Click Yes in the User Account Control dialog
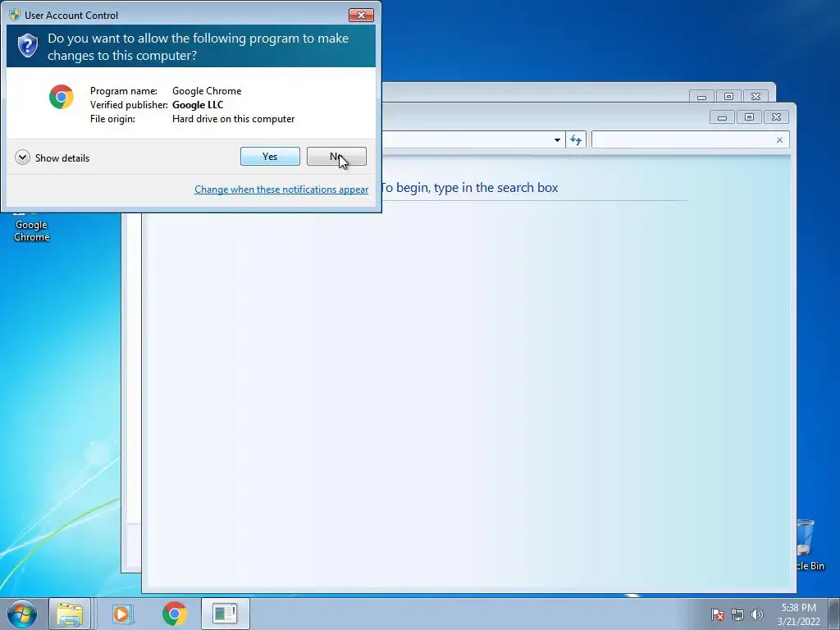Viewport: 840px width, 630px height. click(270, 157)
